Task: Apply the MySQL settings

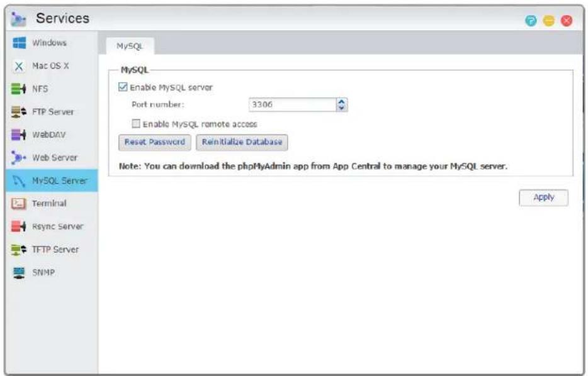Action: [543, 197]
